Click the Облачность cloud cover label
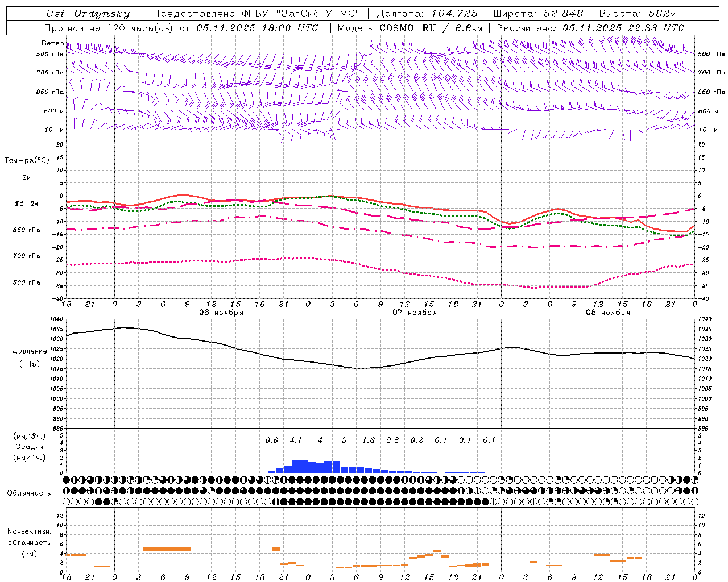Image resolution: width=728 pixels, height=582 pixels. click(x=29, y=493)
